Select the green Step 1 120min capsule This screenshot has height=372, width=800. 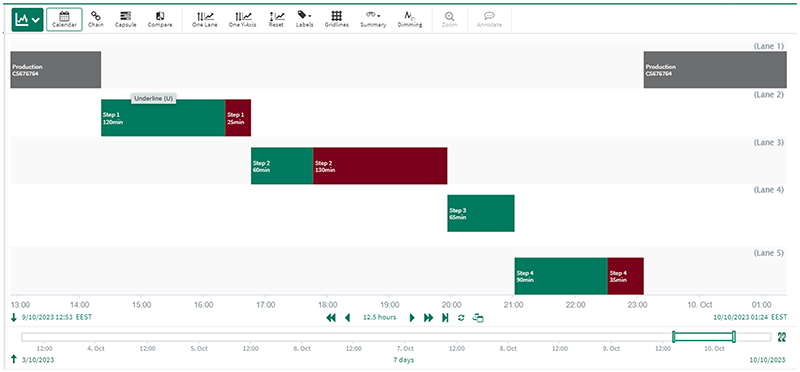click(163, 118)
